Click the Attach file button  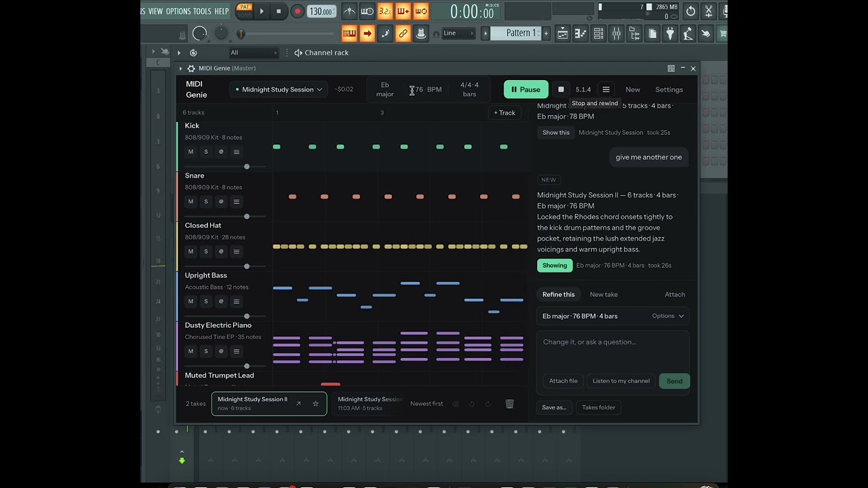564,381
